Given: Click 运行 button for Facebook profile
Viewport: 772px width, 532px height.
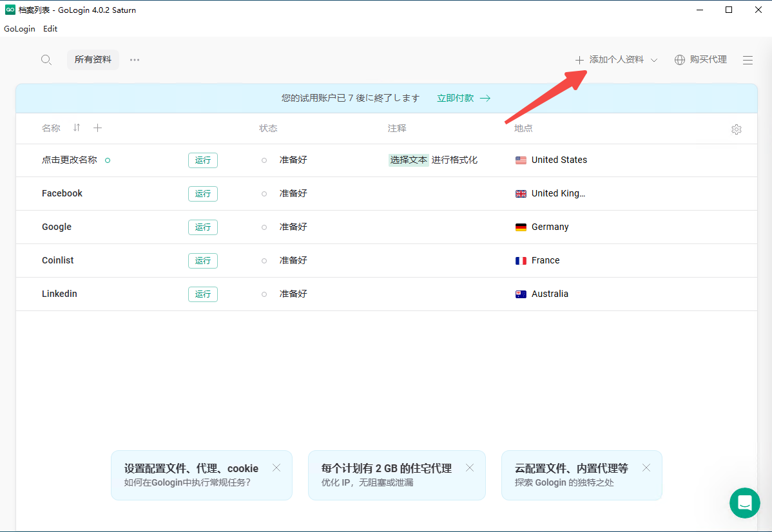Looking at the screenshot, I should click(x=203, y=194).
